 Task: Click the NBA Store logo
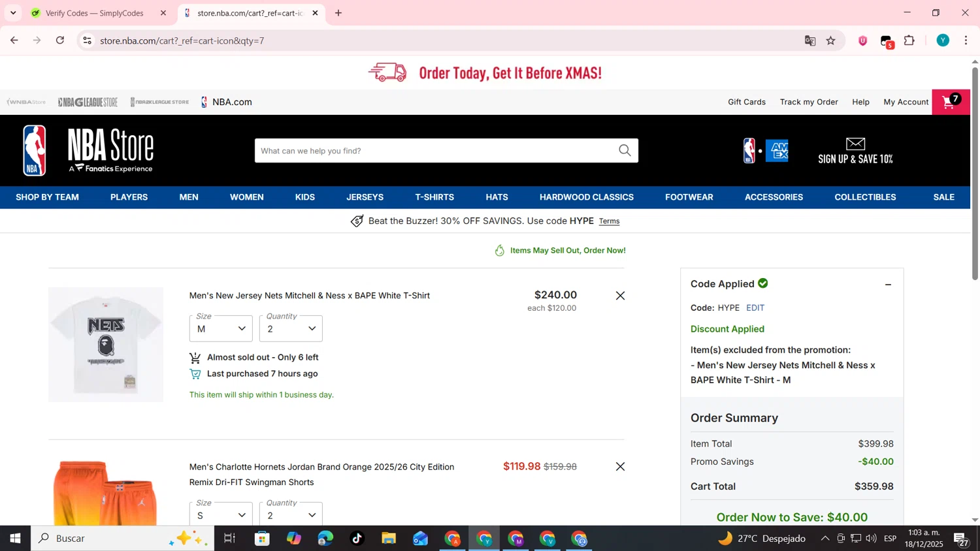88,151
